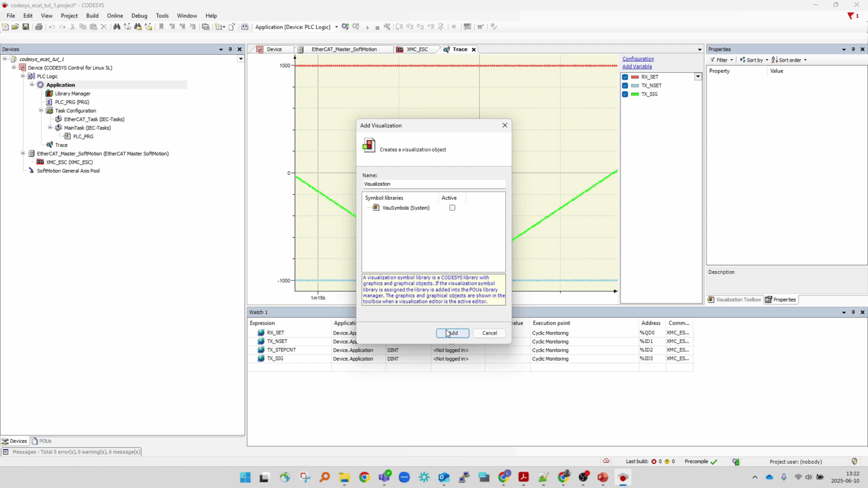
Task: Enable Active checkbox for VisuSymbols library
Action: pyautogui.click(x=452, y=208)
